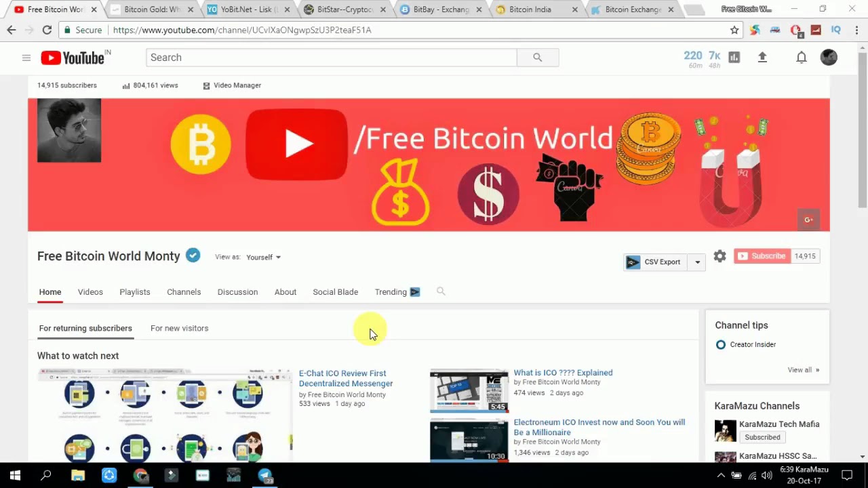Click the upload video arrow icon
This screenshot has height=488, width=868.
pos(762,58)
